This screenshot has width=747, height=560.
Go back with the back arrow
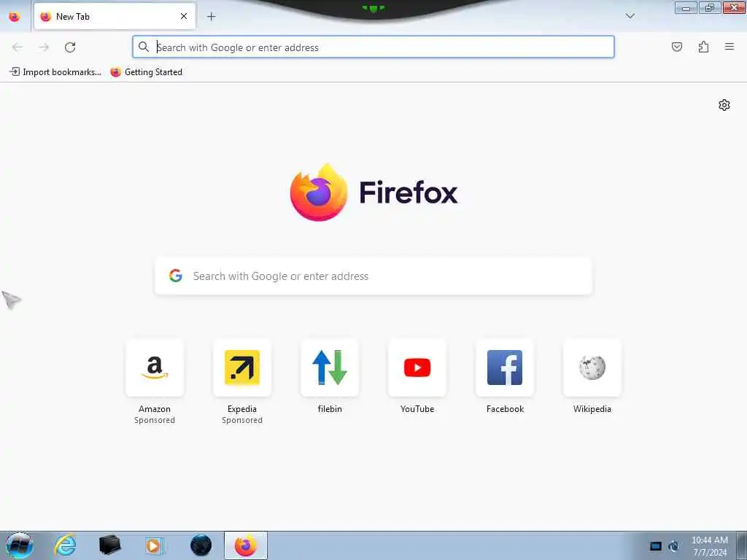click(18, 47)
